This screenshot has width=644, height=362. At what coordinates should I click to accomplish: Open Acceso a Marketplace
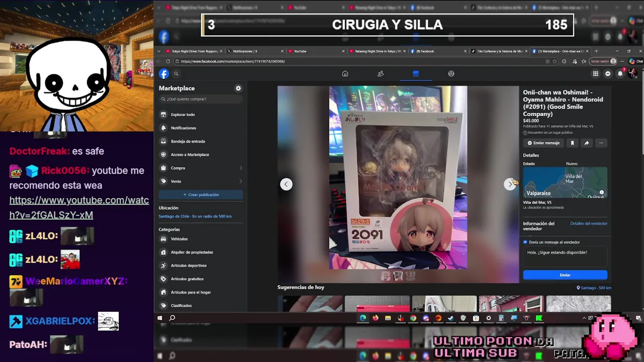(x=201, y=154)
